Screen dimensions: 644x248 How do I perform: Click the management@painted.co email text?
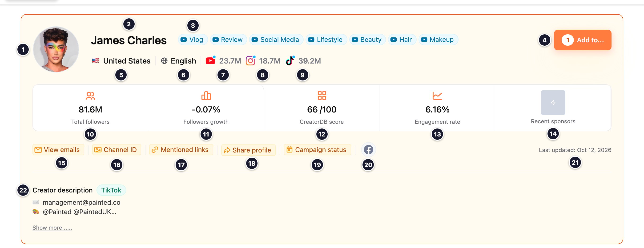point(81,202)
